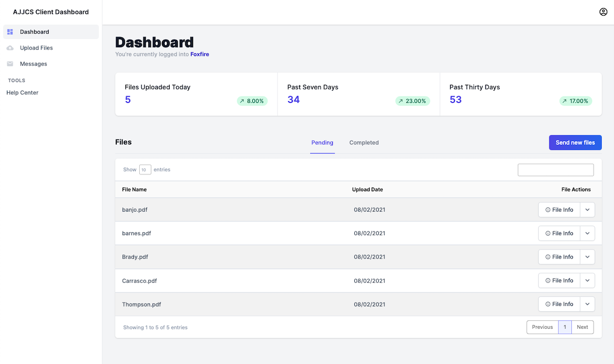Click the Show entries number field
614x364 pixels.
click(x=145, y=169)
